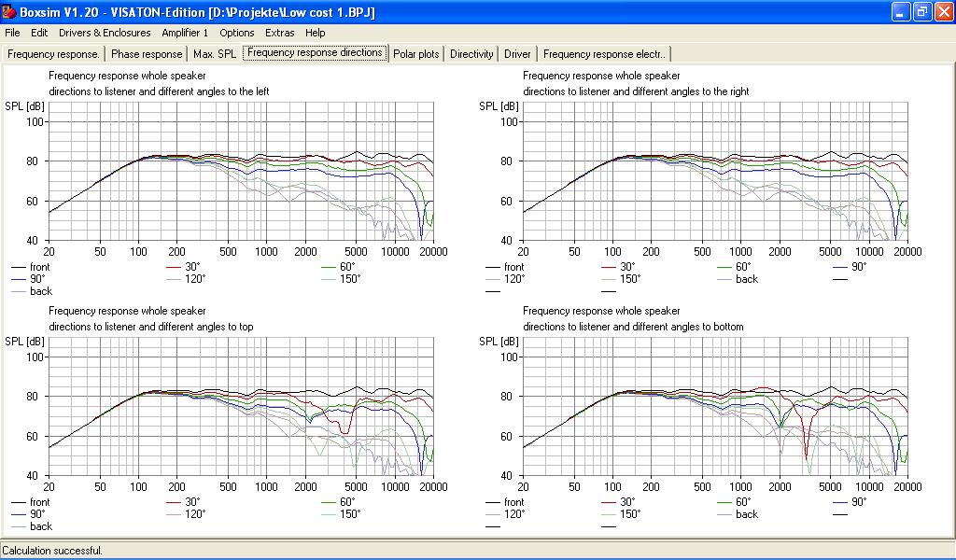Open the Extras menu
Image resolution: width=956 pixels, height=560 pixels.
pyautogui.click(x=280, y=33)
